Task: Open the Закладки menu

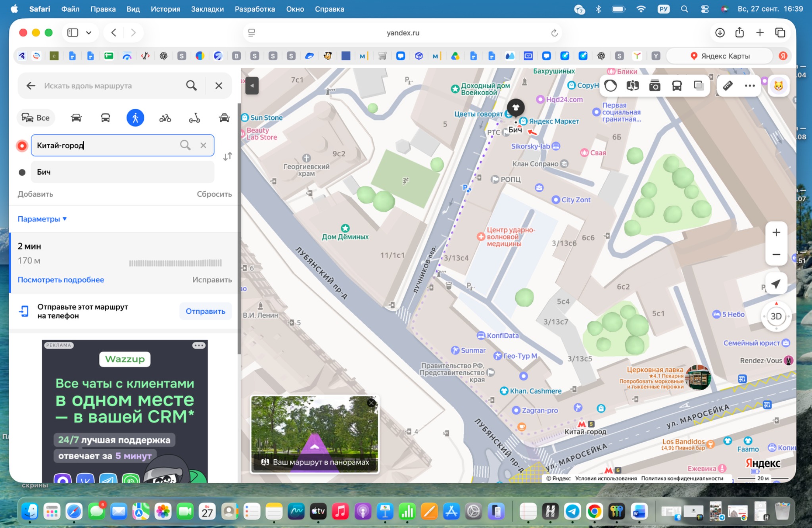Action: (x=207, y=9)
